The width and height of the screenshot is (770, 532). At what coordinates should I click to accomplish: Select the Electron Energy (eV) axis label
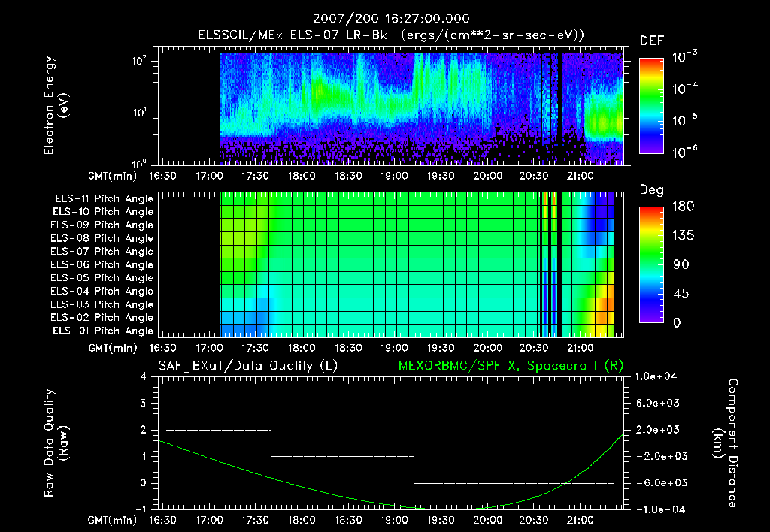[56, 105]
